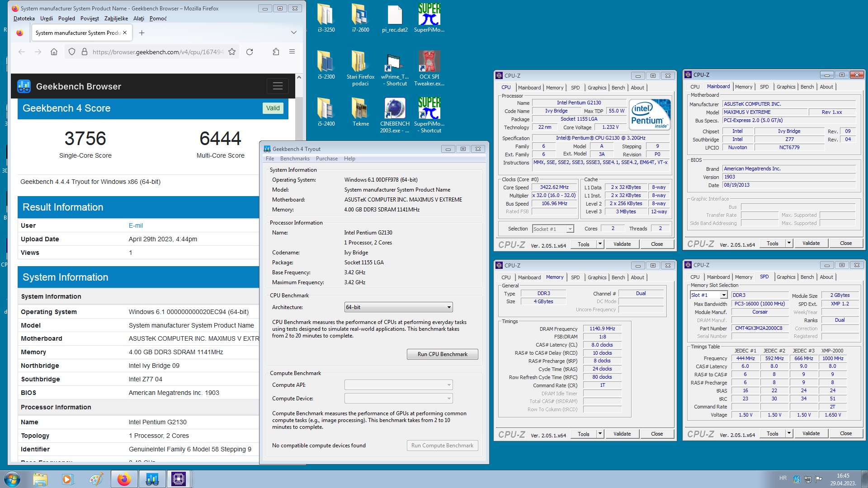
Task: Click the CPU-Z taskbar icon
Action: pos(179,479)
